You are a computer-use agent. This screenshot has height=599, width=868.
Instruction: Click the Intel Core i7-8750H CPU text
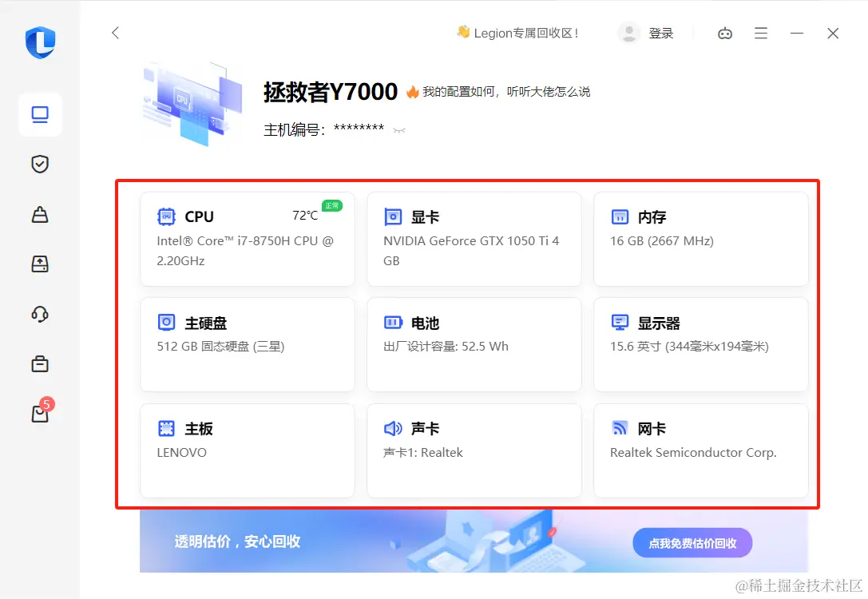point(245,251)
